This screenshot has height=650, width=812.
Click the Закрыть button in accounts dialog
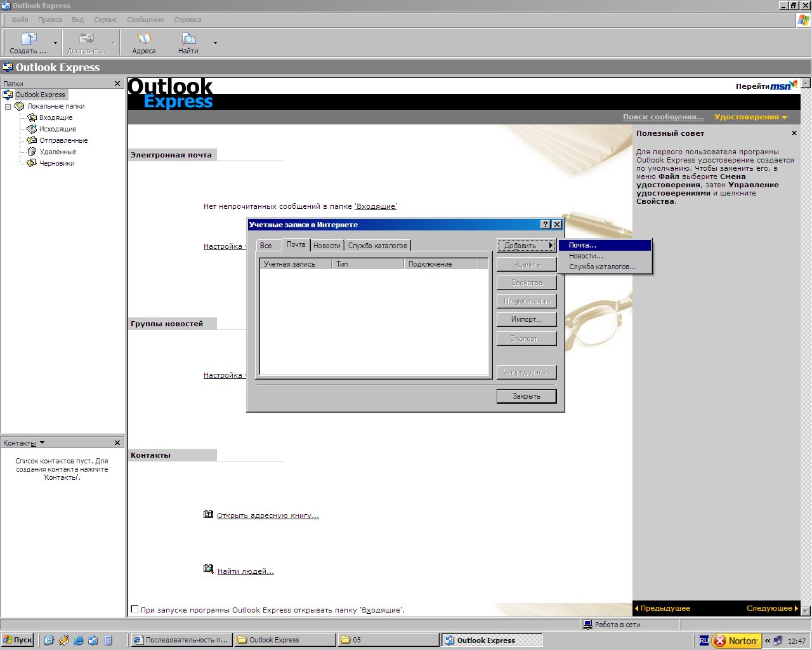527,396
